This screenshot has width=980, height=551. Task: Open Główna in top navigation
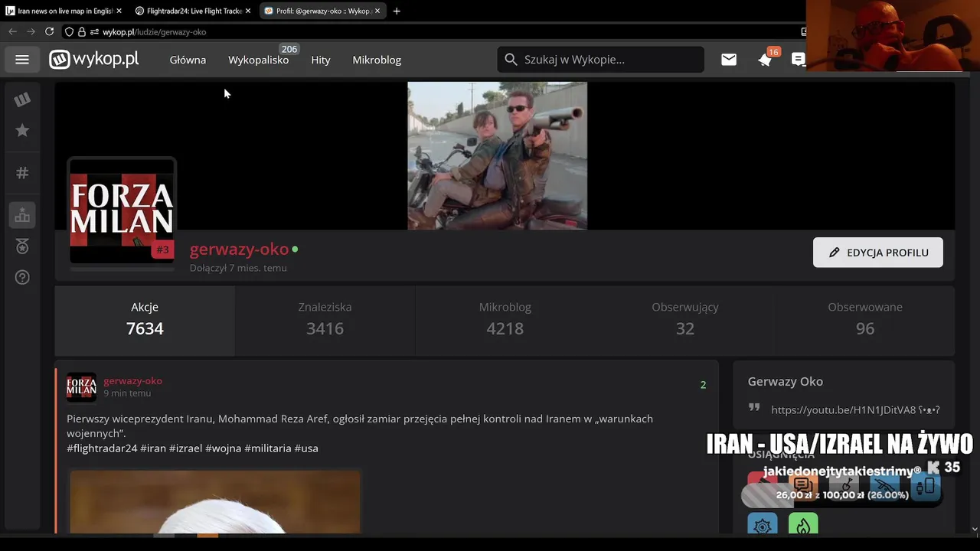[x=188, y=60]
